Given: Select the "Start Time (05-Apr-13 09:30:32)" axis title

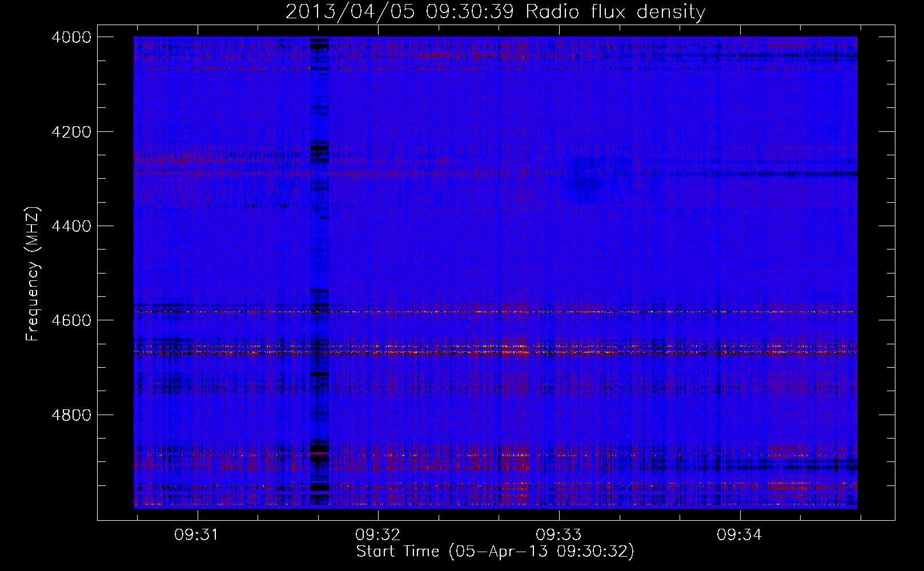Looking at the screenshot, I should click(x=495, y=552).
